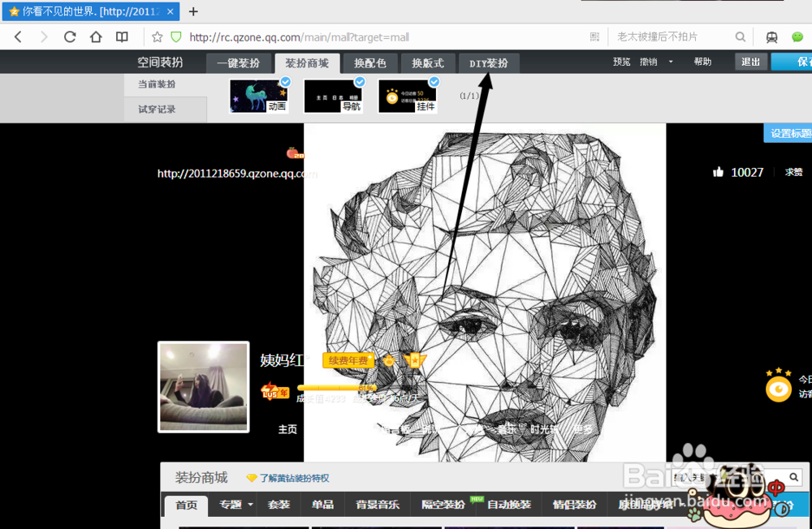Uncheck the 导航 item checkmark
The width and height of the screenshot is (812, 529).
(x=360, y=82)
